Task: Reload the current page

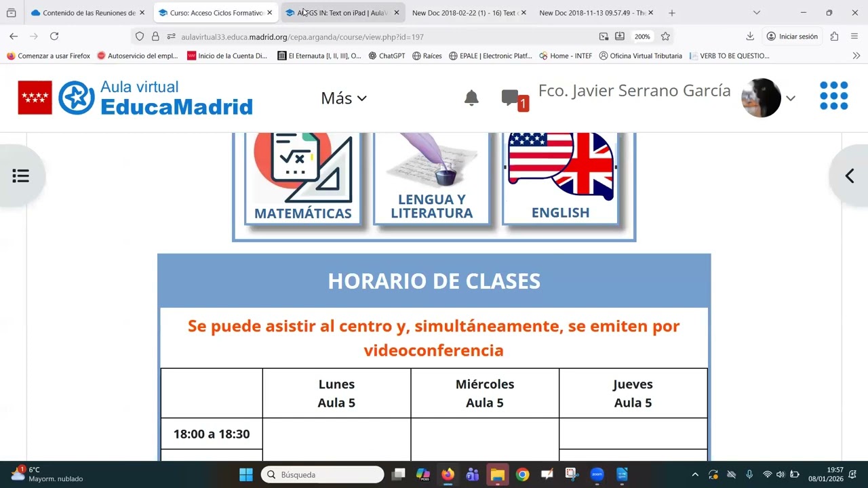Action: pos(54,37)
